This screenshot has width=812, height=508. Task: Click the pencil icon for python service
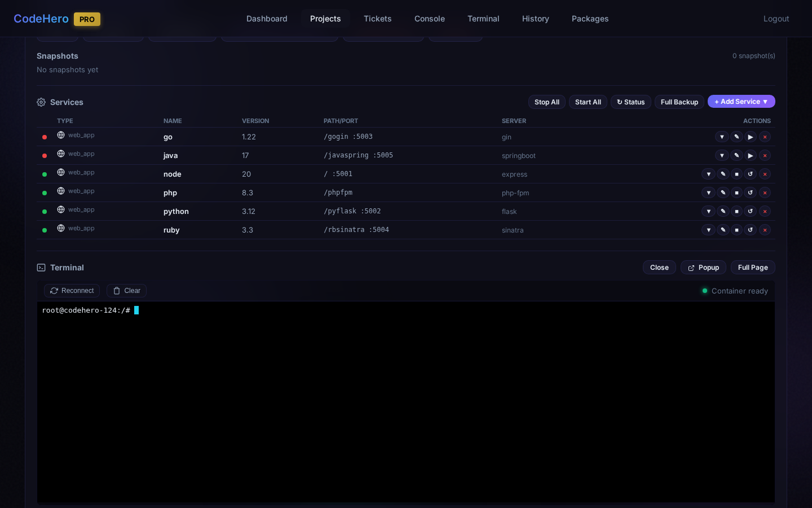723,212
